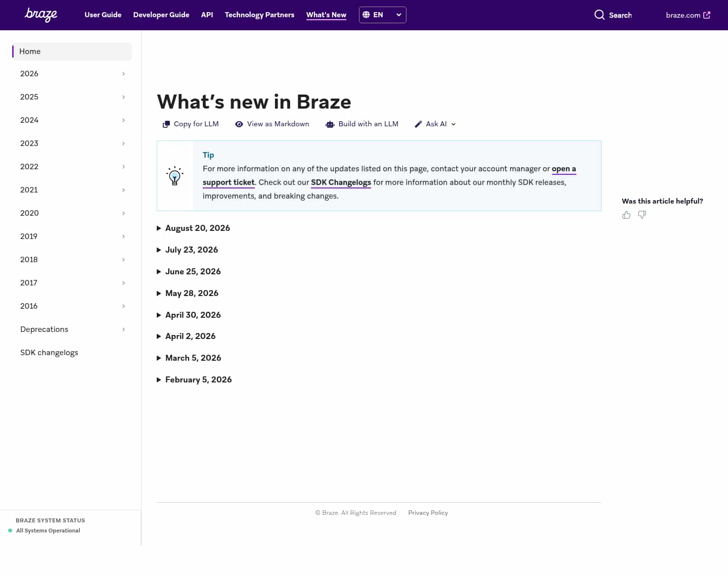
Task: Expand the 2021 sidebar section chevron
Action: (x=123, y=190)
